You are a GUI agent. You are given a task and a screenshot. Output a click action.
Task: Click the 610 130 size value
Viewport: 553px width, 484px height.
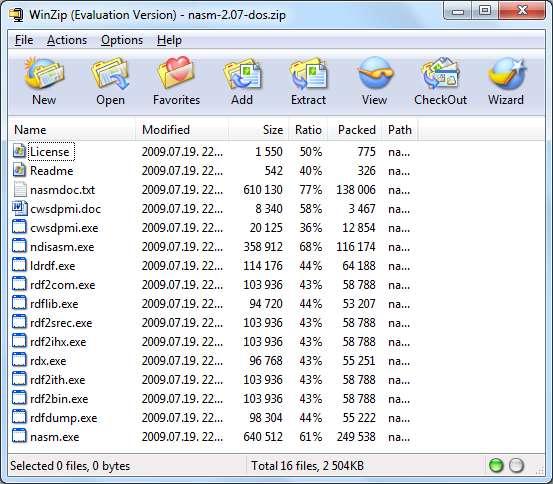[263, 190]
